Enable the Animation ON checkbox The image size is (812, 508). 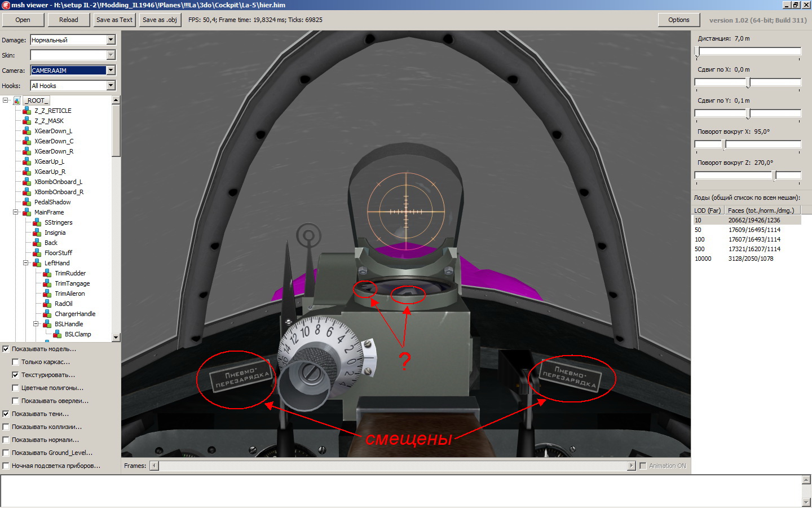(643, 466)
